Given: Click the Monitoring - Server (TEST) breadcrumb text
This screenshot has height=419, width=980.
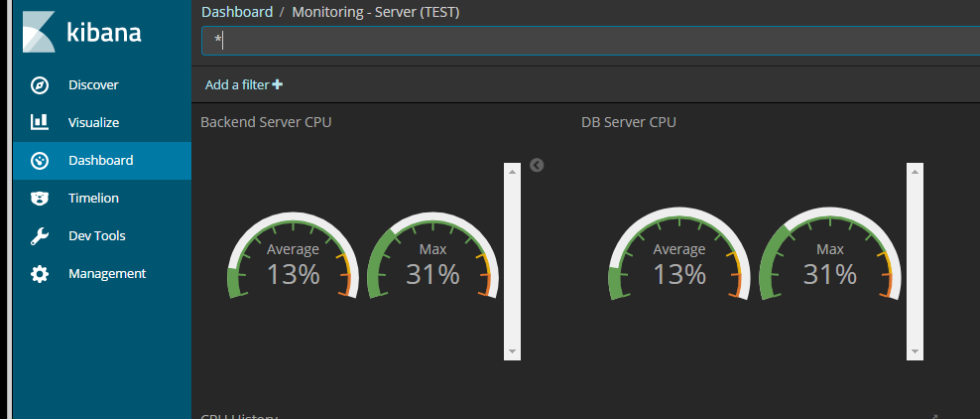Looking at the screenshot, I should click(376, 12).
